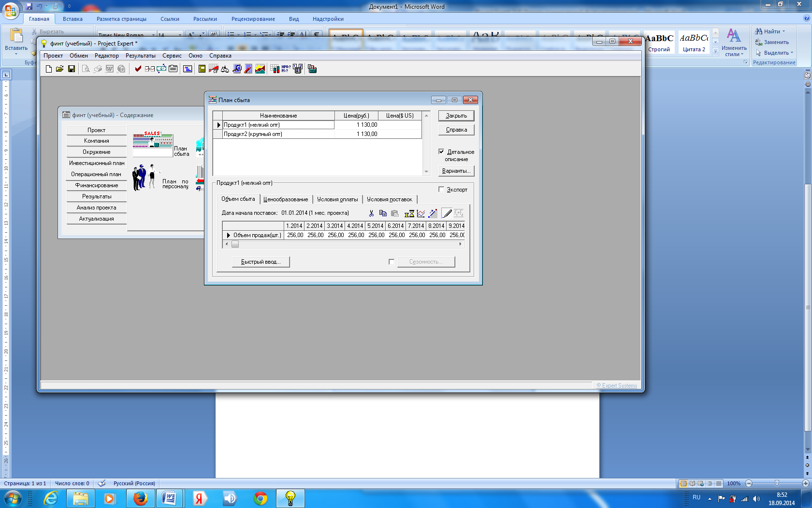This screenshot has width=812, height=508.
Task: Click the blue trend arrow icon above sales table
Action: click(x=433, y=213)
